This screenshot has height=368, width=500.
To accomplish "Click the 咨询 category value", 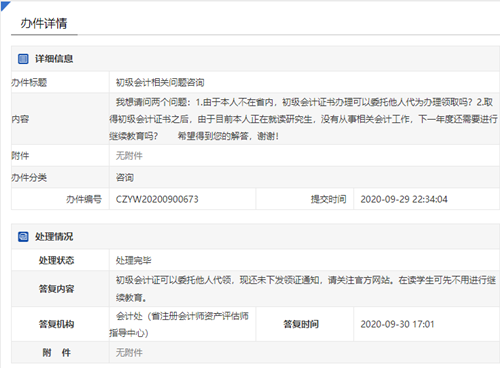I will pyautogui.click(x=125, y=178).
